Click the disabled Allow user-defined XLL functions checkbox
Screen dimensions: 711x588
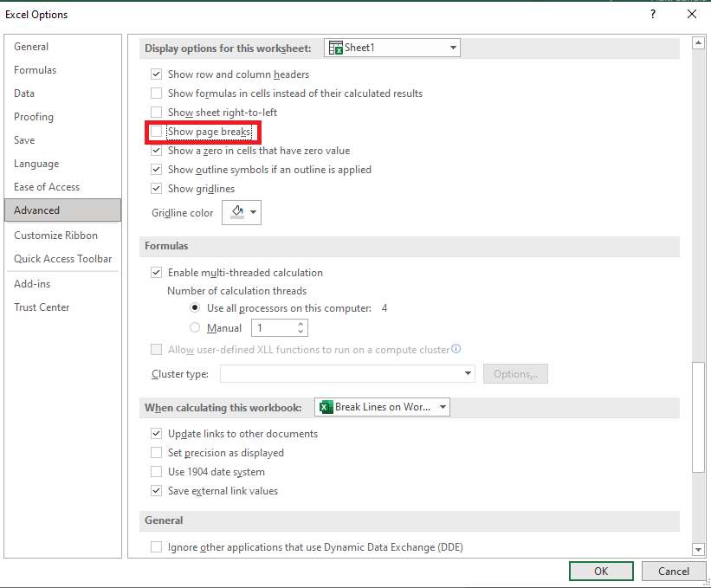pyautogui.click(x=157, y=350)
